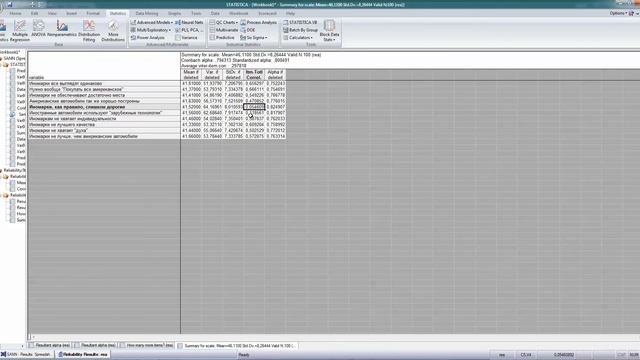Switch to the Edit ribbon tab
640x360 pixels.
(x=34, y=13)
